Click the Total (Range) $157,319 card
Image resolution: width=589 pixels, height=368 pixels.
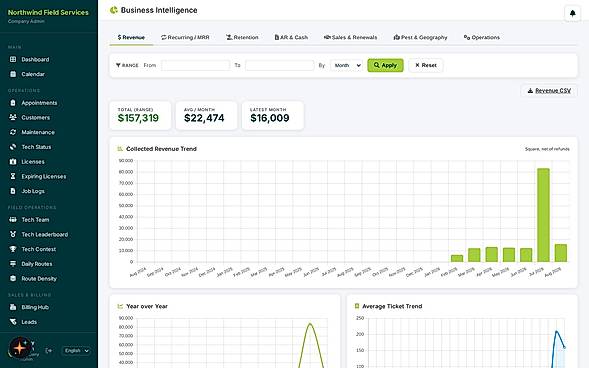(140, 116)
